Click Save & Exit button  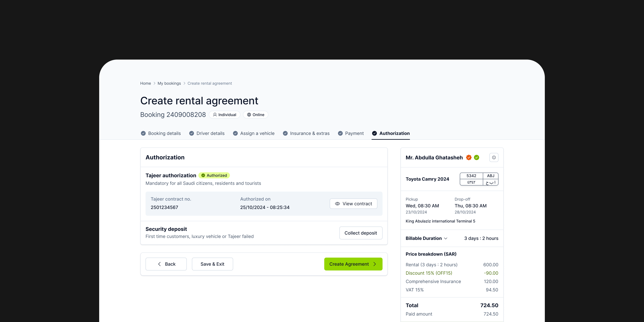(212, 264)
